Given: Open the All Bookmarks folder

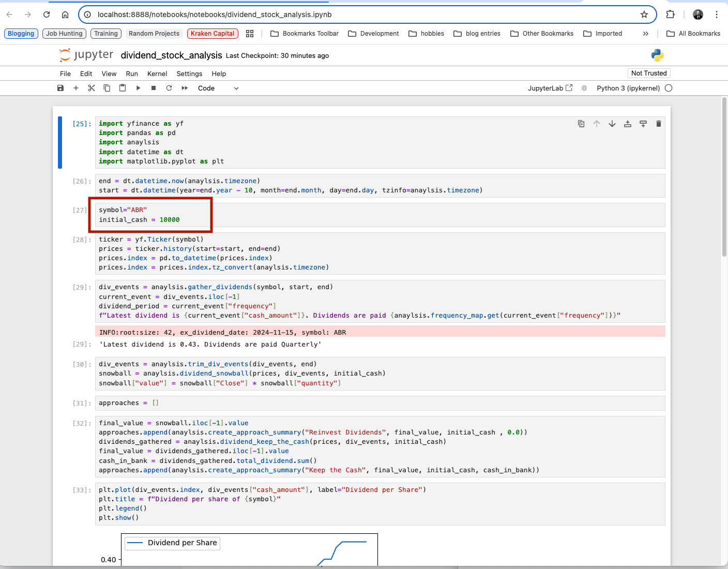Looking at the screenshot, I should pyautogui.click(x=693, y=34).
